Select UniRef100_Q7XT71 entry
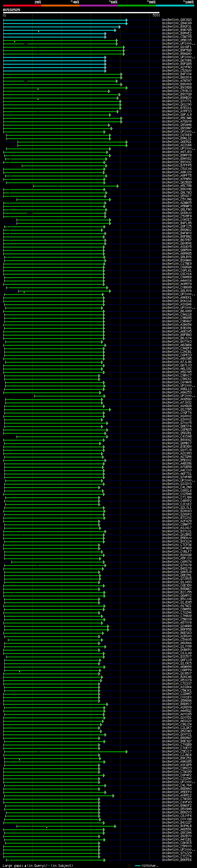 tap(177, 101)
